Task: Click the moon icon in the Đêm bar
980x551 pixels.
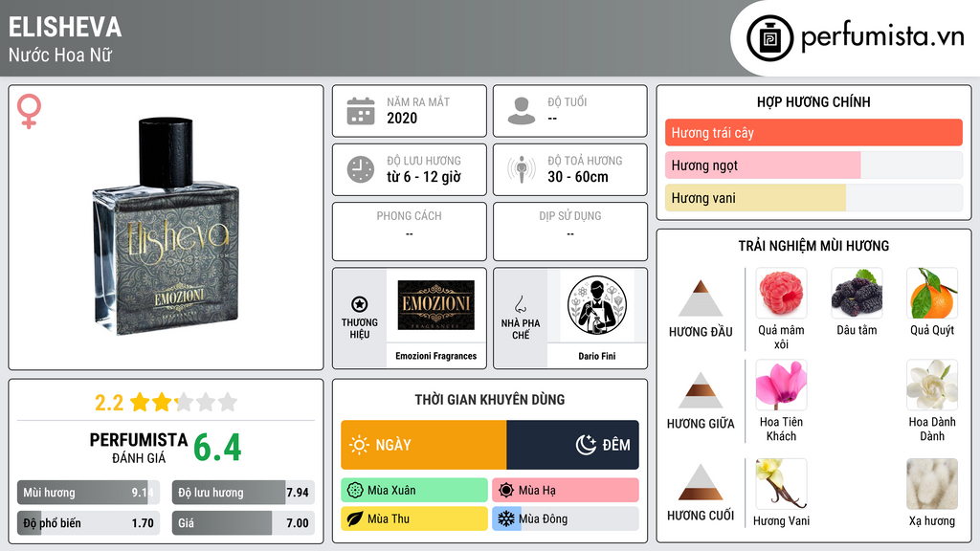Action: tap(586, 445)
